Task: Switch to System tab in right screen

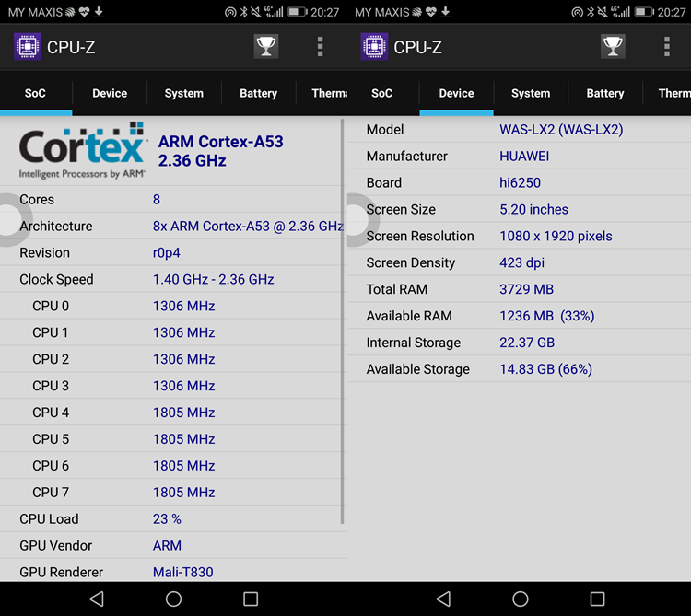Action: pos(531,93)
